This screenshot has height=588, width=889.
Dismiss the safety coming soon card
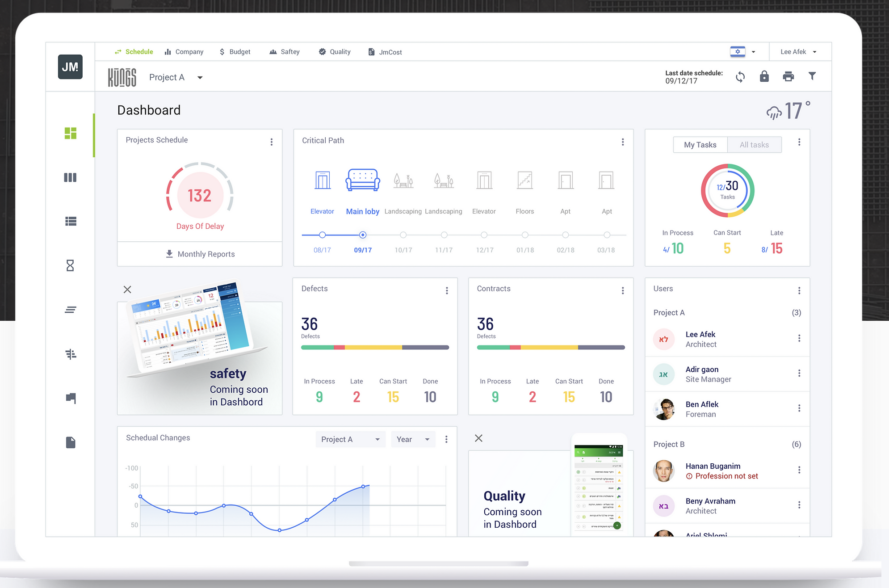[127, 290]
